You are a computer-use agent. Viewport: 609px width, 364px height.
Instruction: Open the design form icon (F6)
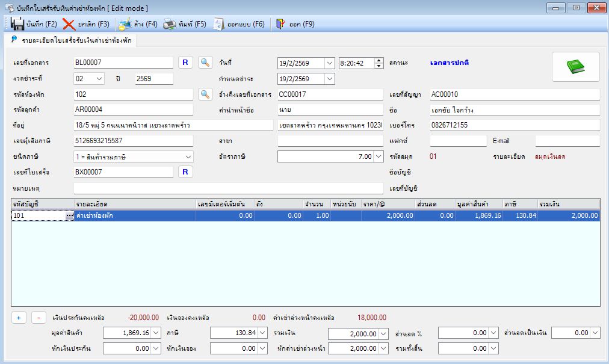pyautogui.click(x=218, y=24)
